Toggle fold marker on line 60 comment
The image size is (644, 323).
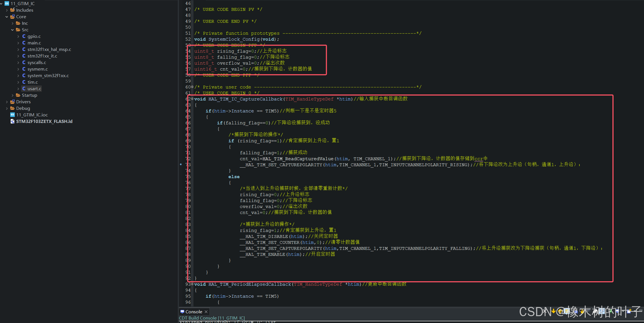coord(192,87)
